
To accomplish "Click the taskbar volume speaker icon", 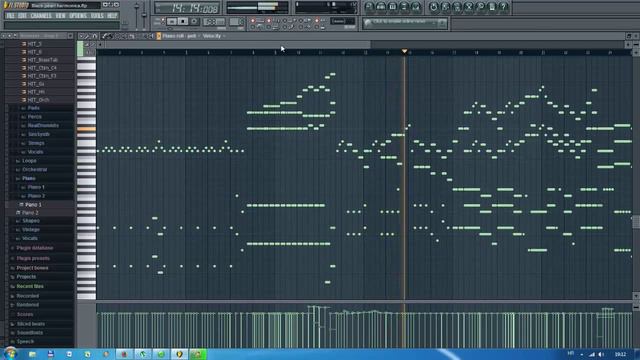I will click(602, 354).
